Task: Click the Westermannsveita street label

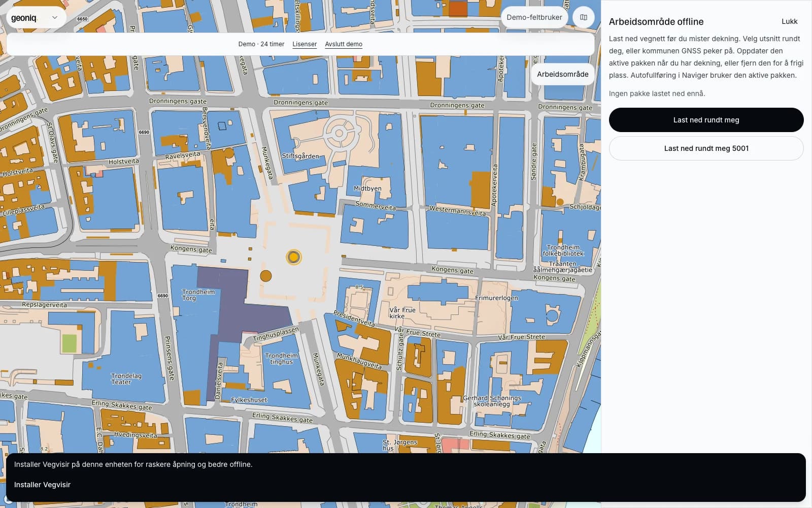Action: click(x=457, y=210)
